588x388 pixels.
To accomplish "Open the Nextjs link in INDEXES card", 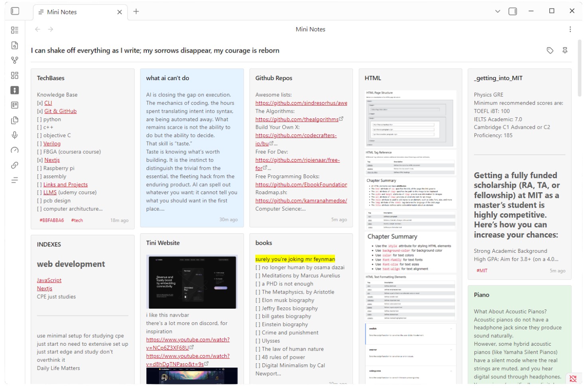I will (45, 288).
